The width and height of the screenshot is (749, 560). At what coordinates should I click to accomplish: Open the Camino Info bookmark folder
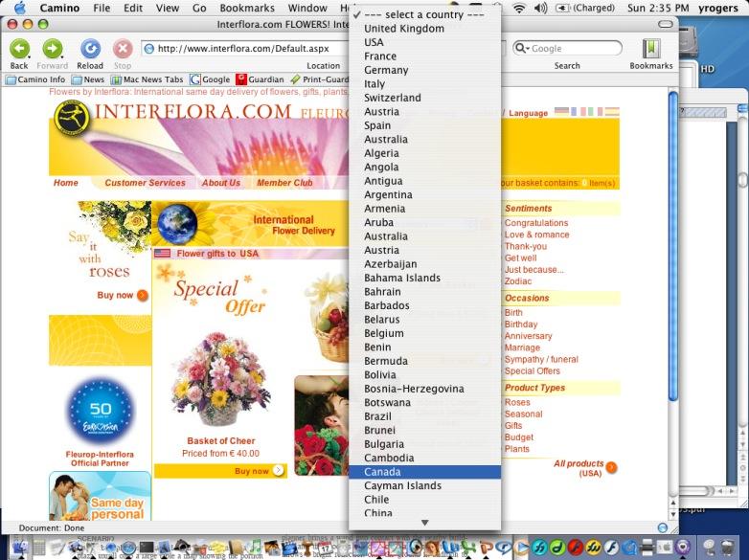point(35,79)
